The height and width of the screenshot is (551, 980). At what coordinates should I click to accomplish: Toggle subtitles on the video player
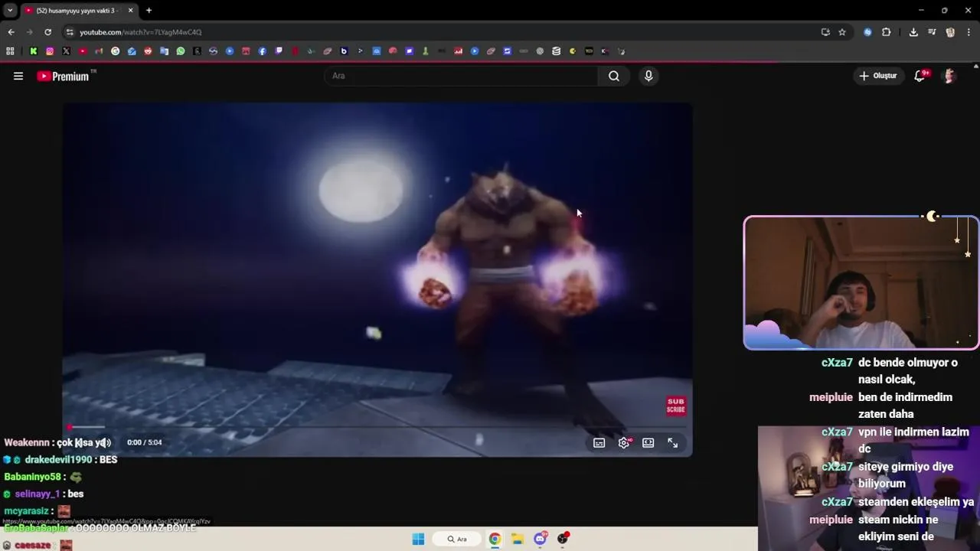[x=599, y=442]
